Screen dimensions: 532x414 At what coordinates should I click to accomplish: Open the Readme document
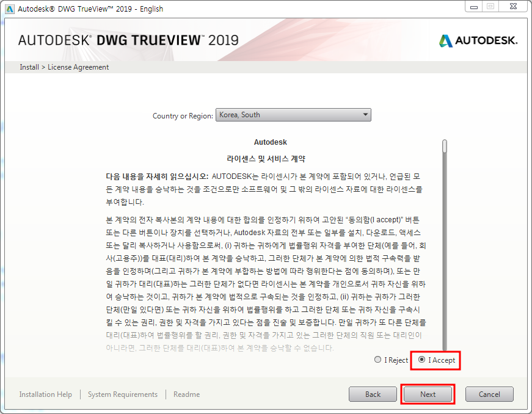pyautogui.click(x=186, y=394)
